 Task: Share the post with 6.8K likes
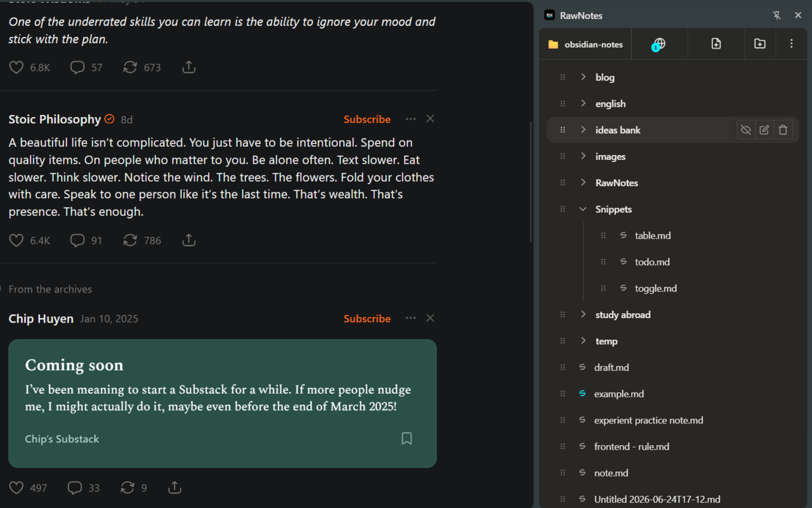point(188,67)
